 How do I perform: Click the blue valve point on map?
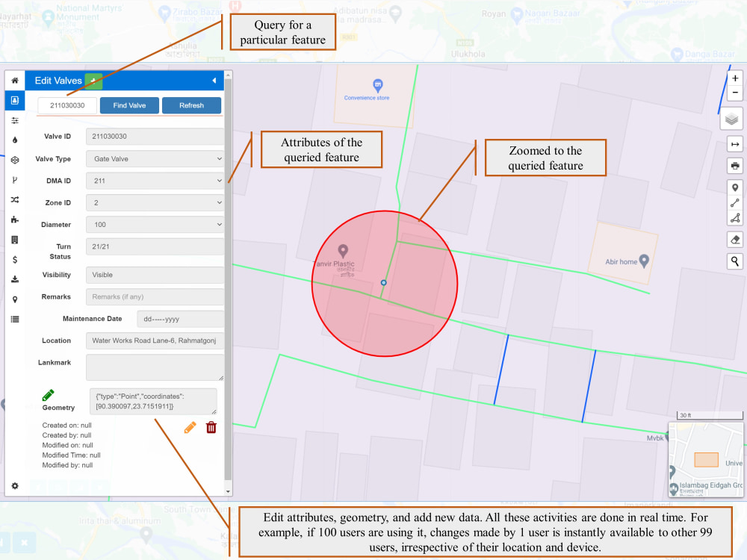pos(383,283)
